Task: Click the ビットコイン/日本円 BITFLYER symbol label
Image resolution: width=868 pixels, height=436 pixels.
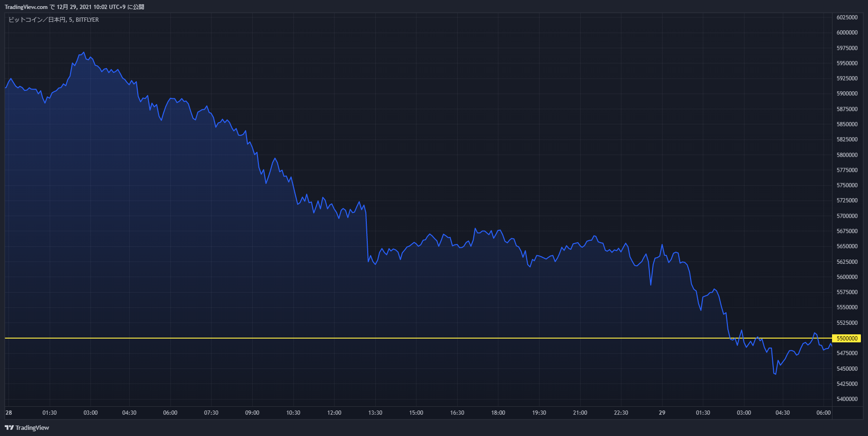Action: [x=54, y=20]
